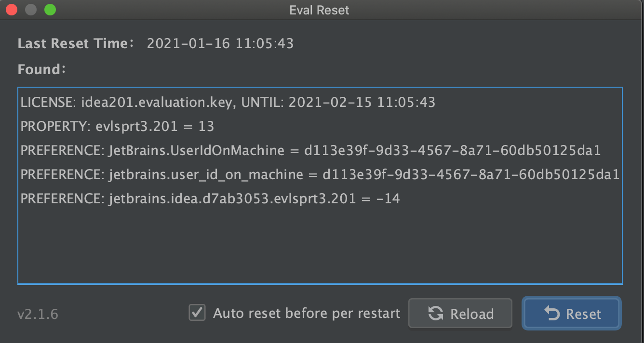Select the jetbrains.user_id_on_machine preference row
Image resolution: width=644 pixels, height=343 pixels.
[x=320, y=174]
